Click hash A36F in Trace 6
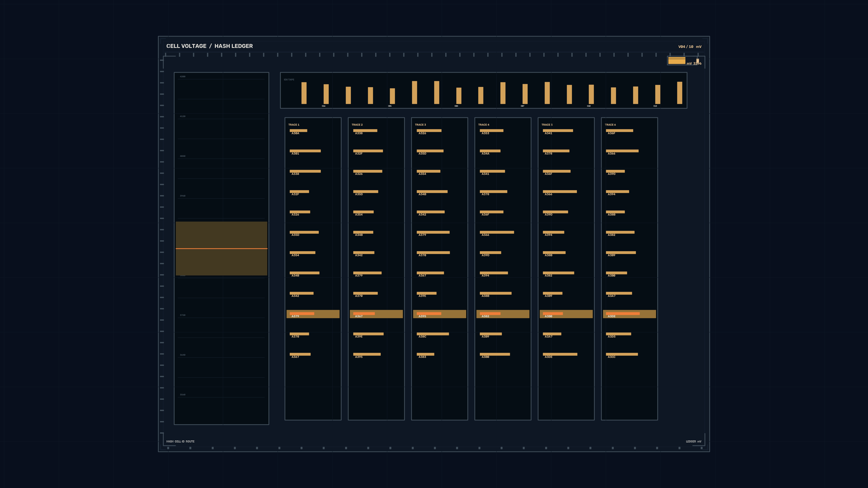Viewport: 868px width, 488px height. pos(612,133)
